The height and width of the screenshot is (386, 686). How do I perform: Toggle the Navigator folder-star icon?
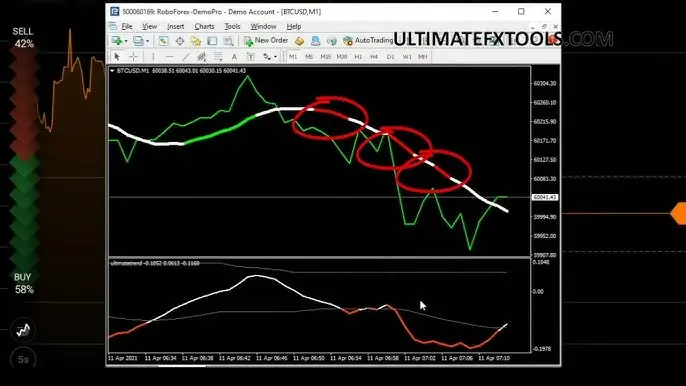(x=196, y=41)
